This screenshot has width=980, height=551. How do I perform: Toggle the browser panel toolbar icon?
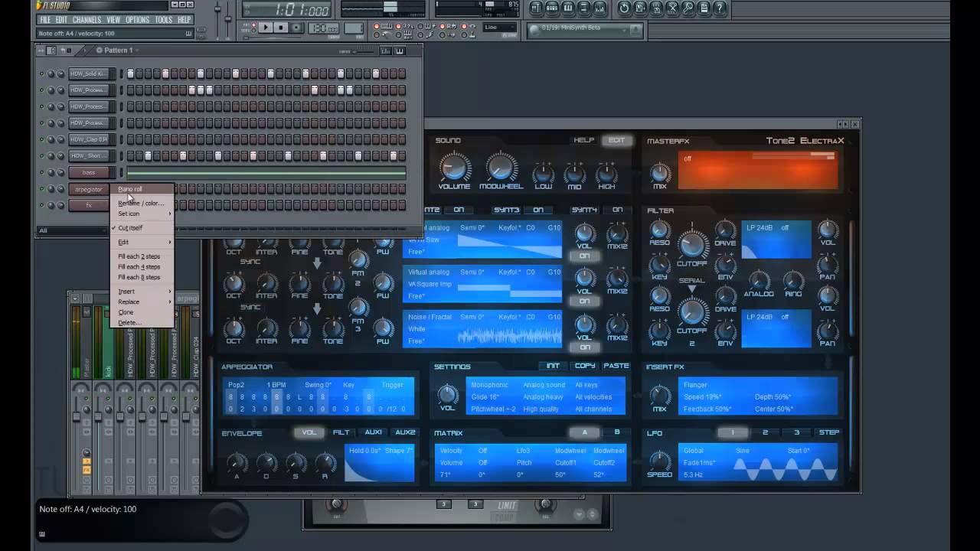pyautogui.click(x=583, y=8)
